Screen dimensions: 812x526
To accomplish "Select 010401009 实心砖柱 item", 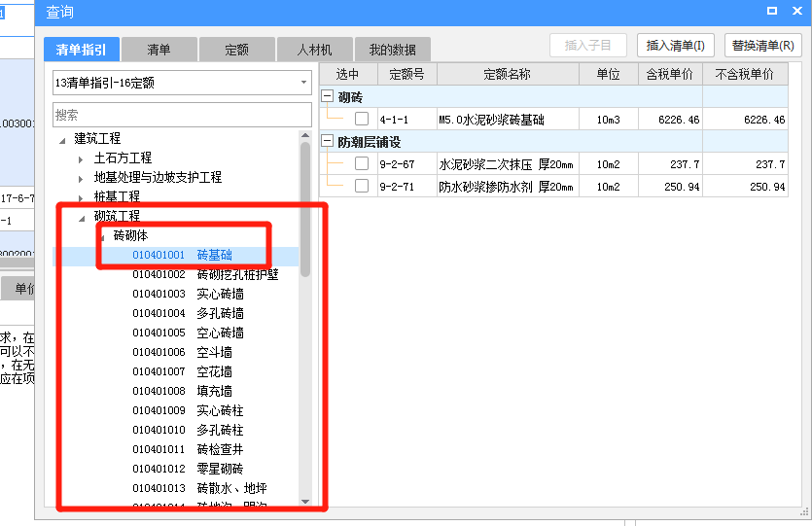I will pyautogui.click(x=188, y=410).
